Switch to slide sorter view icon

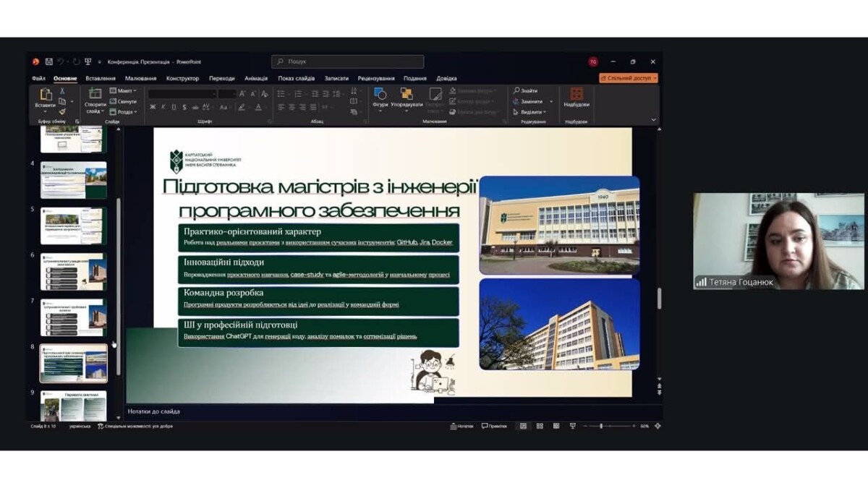pos(540,427)
